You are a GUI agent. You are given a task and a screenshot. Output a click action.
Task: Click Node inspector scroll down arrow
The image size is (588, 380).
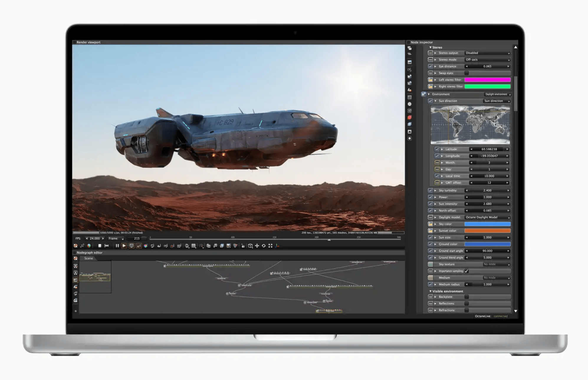[515, 311]
